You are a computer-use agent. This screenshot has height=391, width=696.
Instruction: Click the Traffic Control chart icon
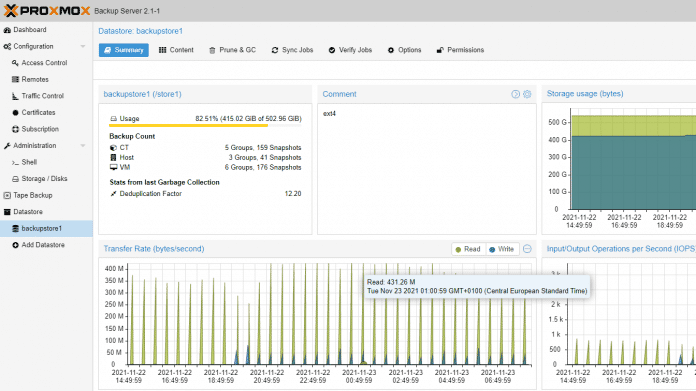pos(15,96)
